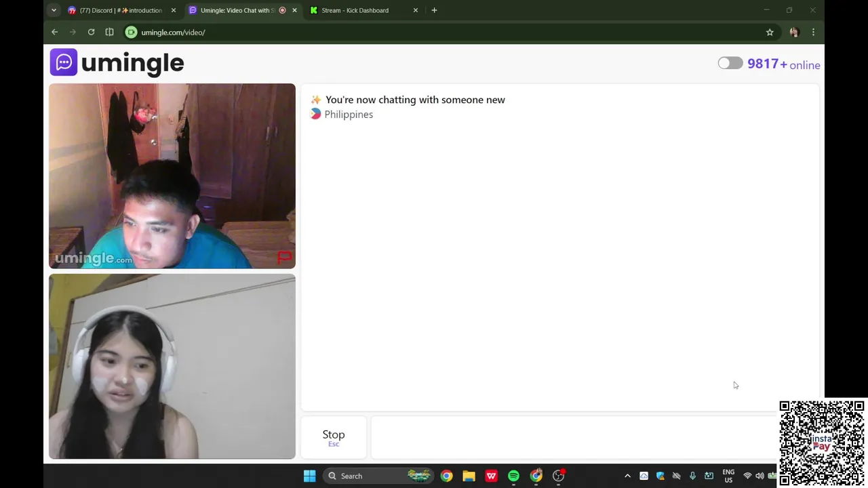
Task: Close the Umingle Video Chat tab
Action: point(294,10)
